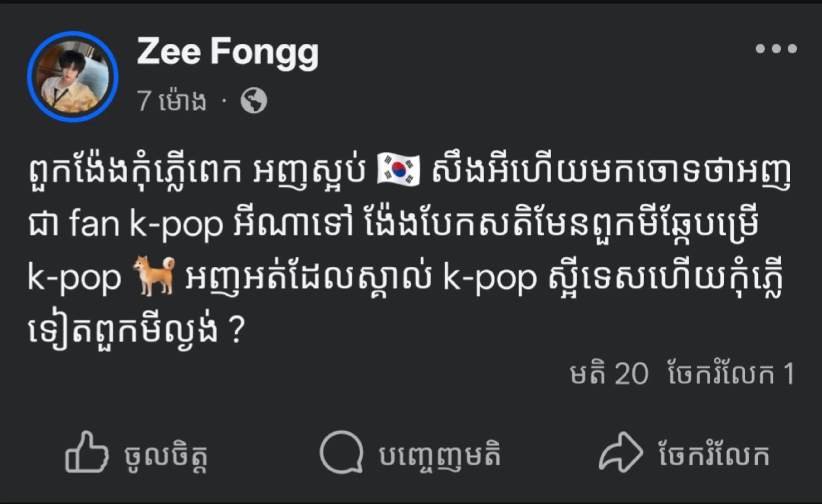This screenshot has width=822, height=504.
Task: Open the three-dot post options menu
Action: click(x=776, y=49)
